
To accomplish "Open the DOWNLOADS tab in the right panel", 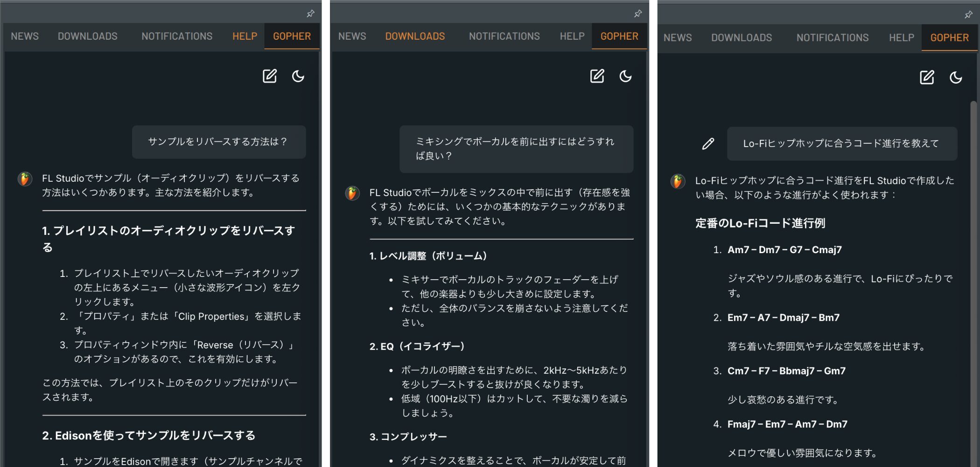I will [x=742, y=37].
